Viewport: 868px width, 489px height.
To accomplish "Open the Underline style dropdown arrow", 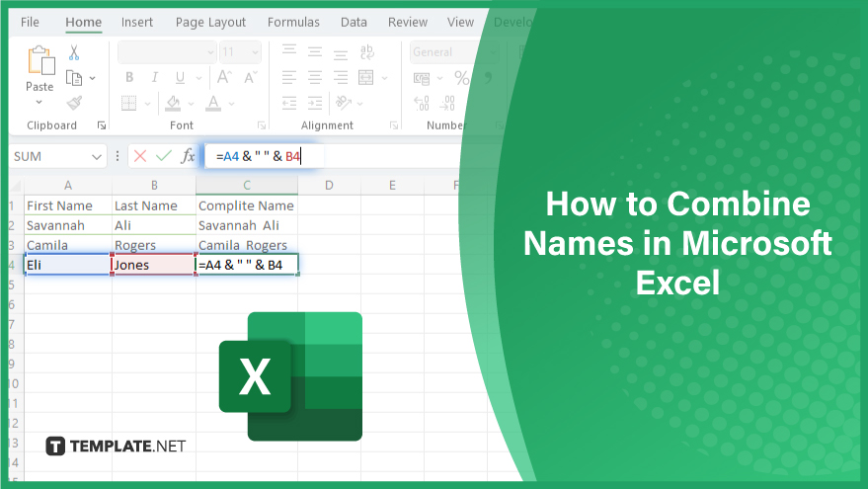I will coord(198,78).
